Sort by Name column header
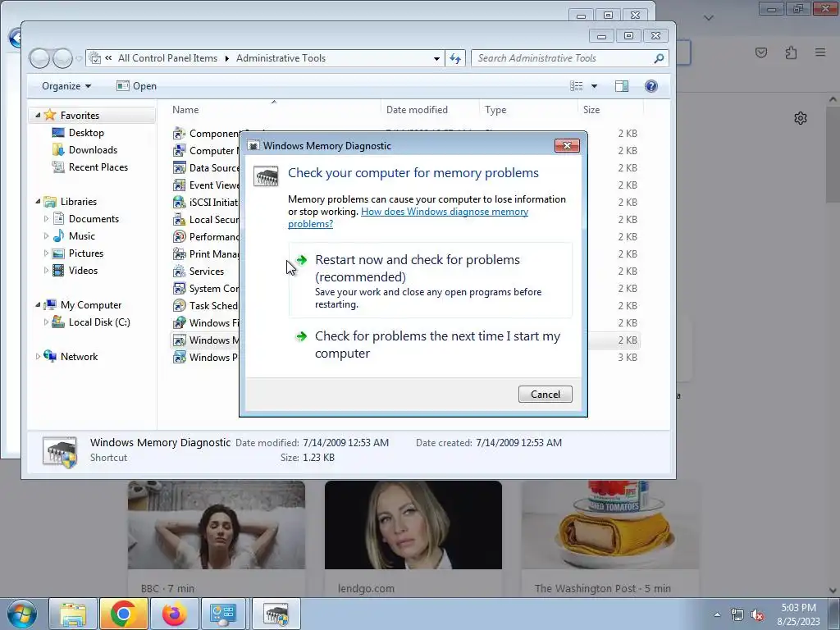 click(x=185, y=110)
